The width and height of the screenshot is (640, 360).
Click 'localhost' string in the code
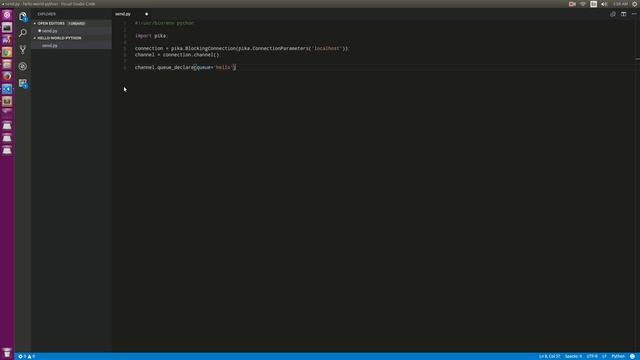327,48
